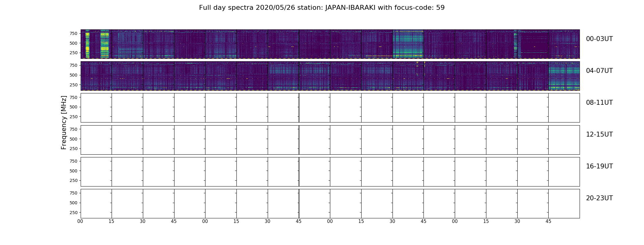Select the '00-03UT' row label
This screenshot has height=245, width=644.
(x=599, y=39)
